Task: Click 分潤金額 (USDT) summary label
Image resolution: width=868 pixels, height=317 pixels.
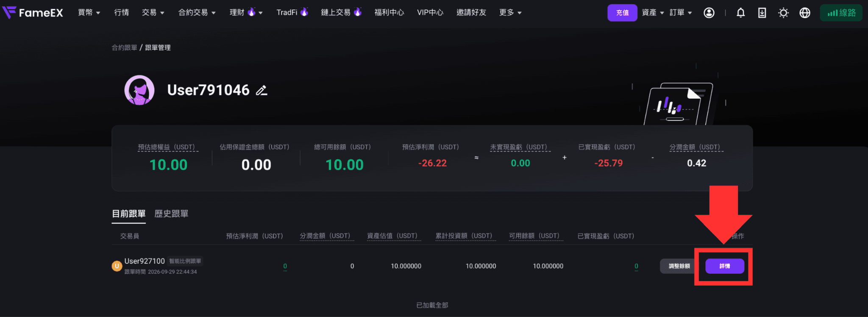Action: 696,147
